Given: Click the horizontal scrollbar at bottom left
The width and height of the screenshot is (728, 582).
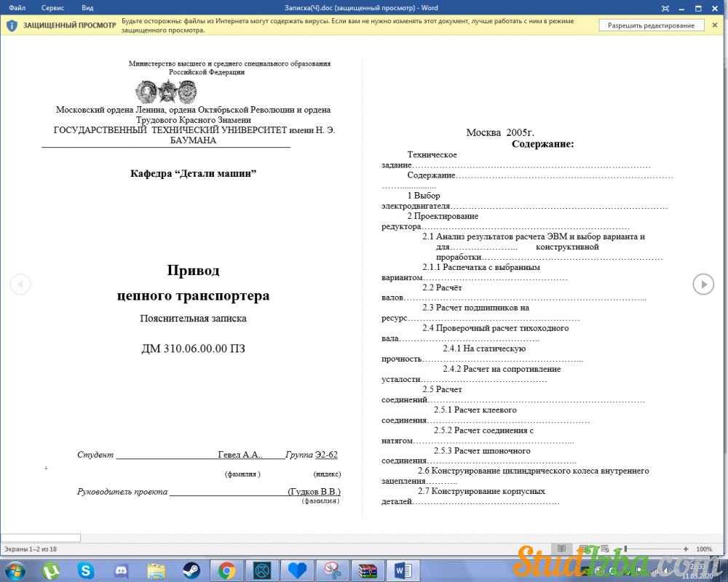Looking at the screenshot, I should [x=40, y=538].
